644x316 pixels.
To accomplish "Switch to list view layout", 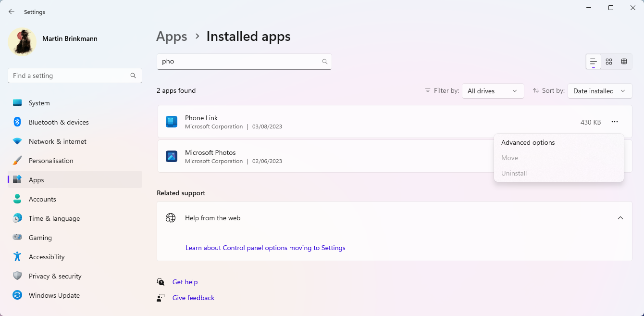I will (x=594, y=62).
